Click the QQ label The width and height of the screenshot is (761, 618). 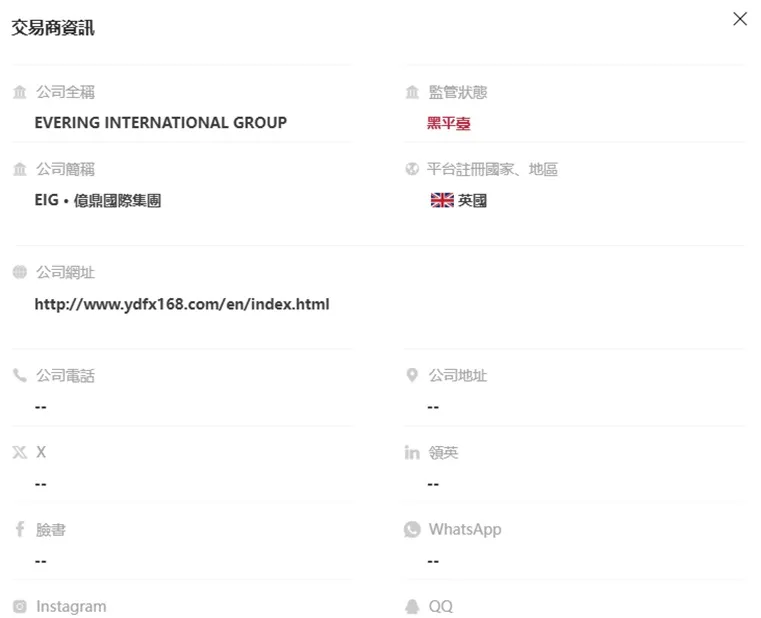441,607
